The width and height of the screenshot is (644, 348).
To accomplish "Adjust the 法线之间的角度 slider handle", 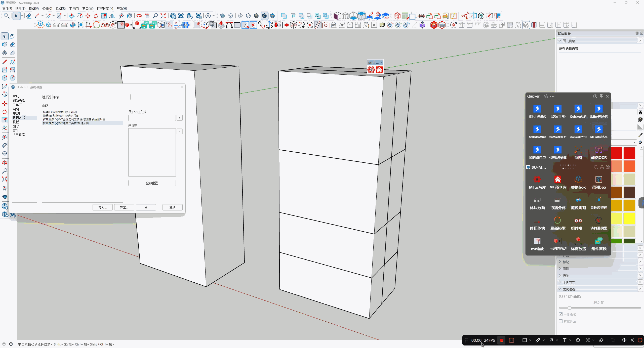I will 570,308.
